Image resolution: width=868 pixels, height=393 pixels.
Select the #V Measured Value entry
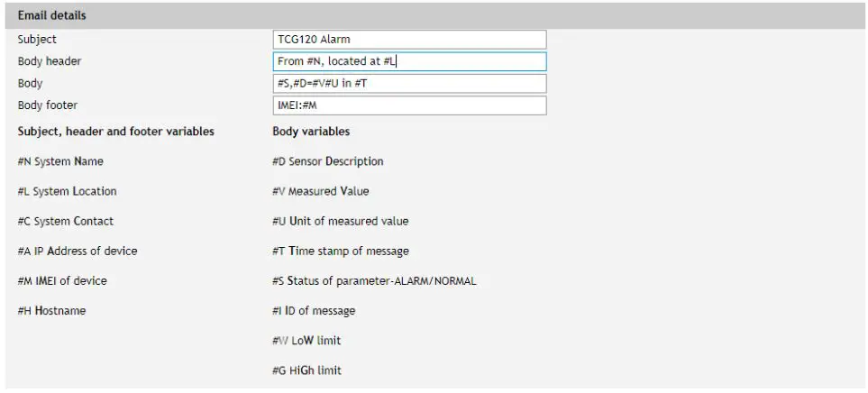point(320,191)
